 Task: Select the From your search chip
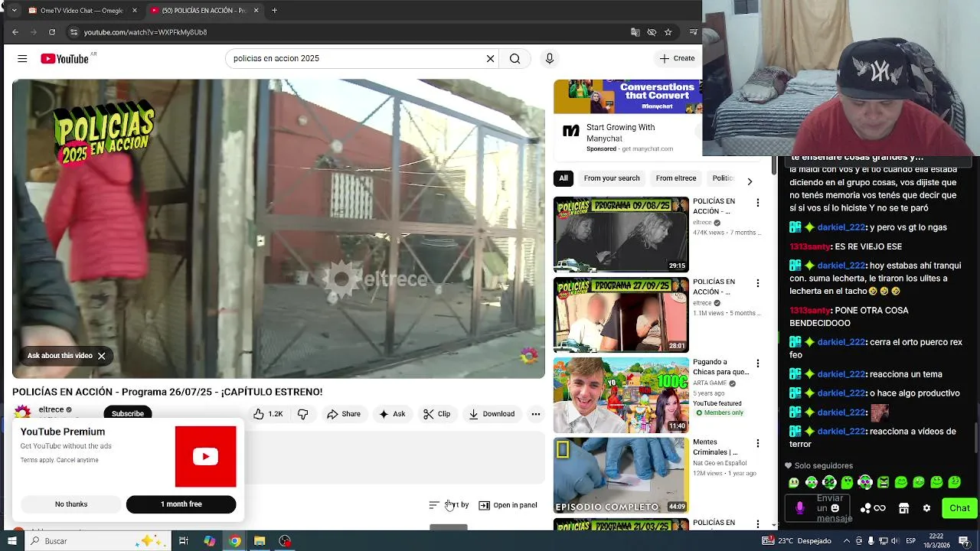click(x=612, y=178)
